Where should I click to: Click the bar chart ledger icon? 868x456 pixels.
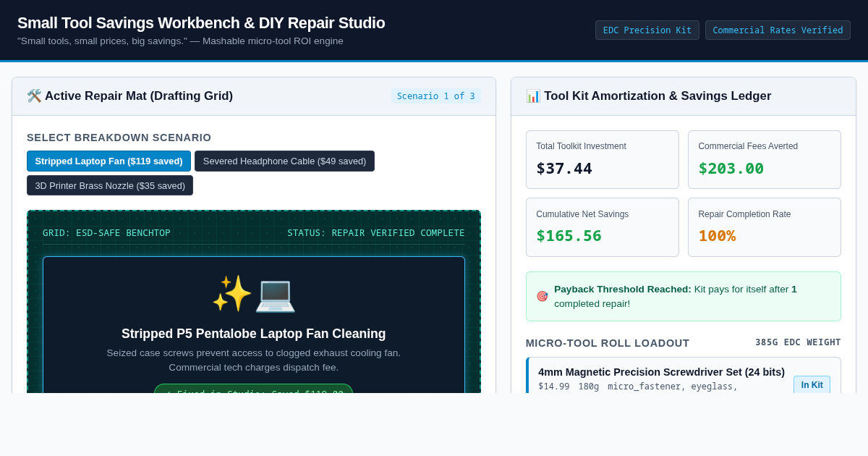[x=533, y=96]
